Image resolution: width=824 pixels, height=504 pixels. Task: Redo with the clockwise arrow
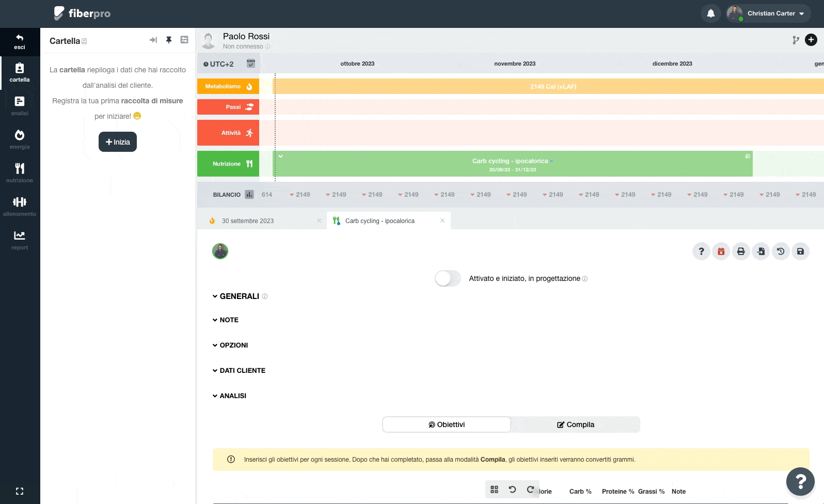click(x=530, y=489)
